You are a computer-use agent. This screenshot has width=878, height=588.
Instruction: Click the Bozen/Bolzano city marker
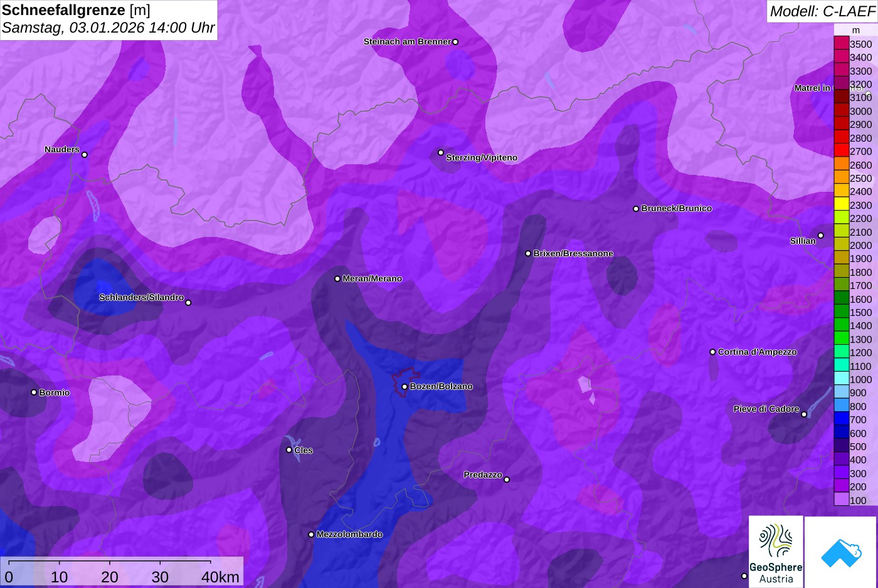click(x=405, y=387)
